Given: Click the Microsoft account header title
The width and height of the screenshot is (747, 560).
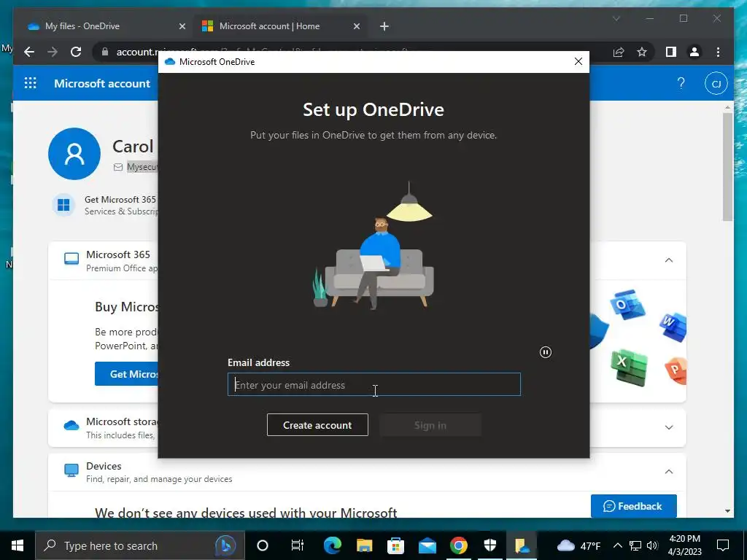Looking at the screenshot, I should [x=102, y=83].
